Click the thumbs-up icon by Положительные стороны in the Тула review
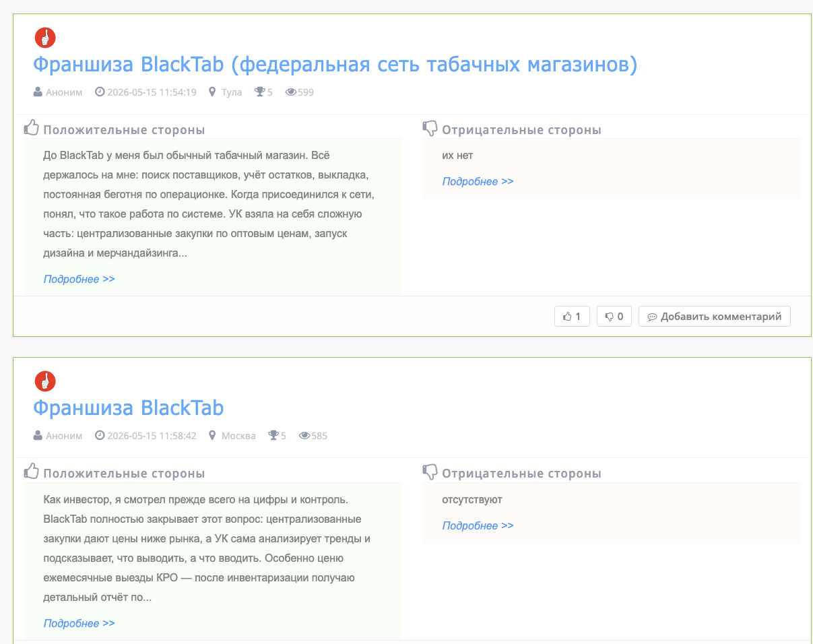 [32, 127]
